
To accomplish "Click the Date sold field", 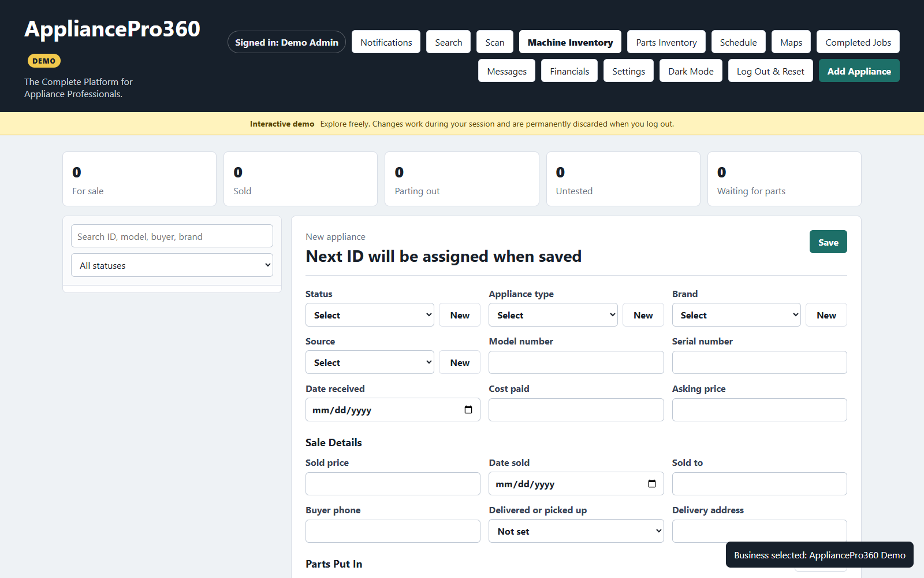I will pos(576,484).
